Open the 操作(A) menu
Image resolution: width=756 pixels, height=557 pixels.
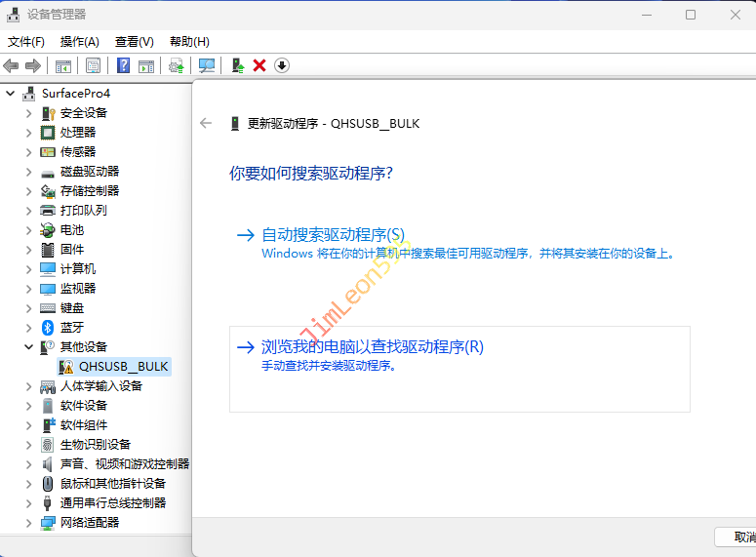point(79,41)
